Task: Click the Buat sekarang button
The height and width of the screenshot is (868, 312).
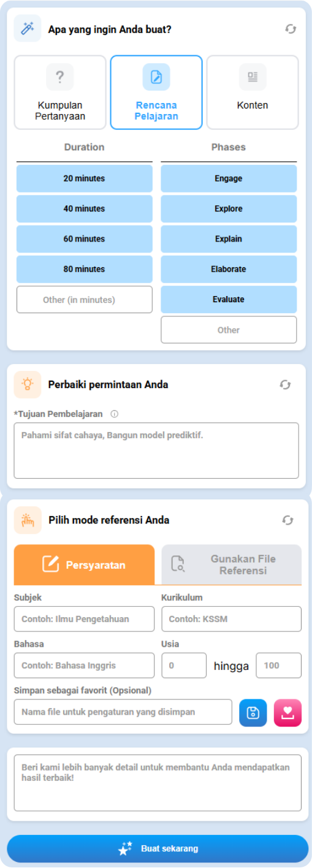Action: click(158, 849)
